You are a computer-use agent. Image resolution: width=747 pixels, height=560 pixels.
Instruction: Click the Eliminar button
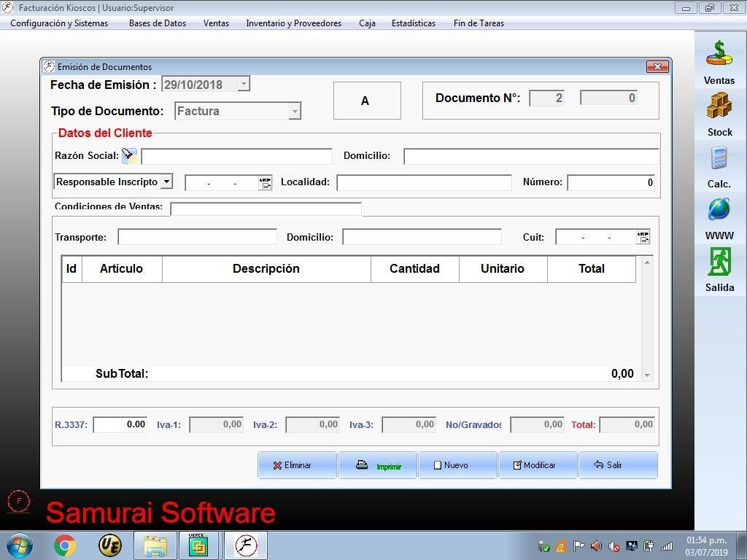(298, 465)
